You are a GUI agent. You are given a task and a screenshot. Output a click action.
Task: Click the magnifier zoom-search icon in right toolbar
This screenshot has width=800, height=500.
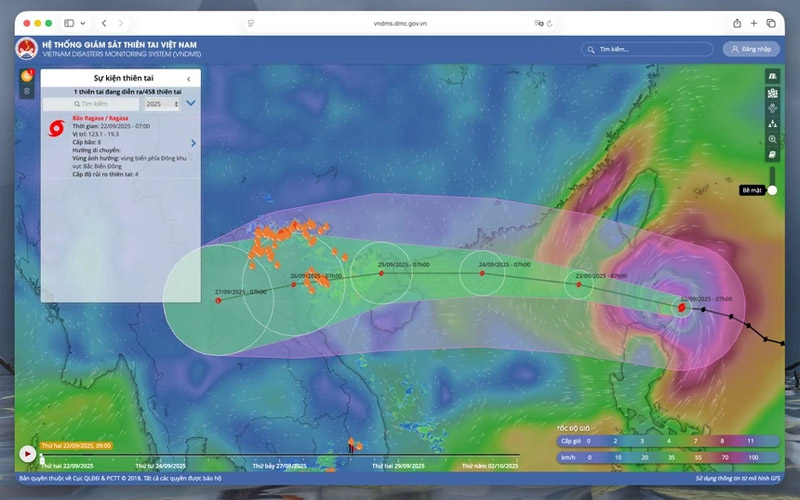[x=772, y=140]
